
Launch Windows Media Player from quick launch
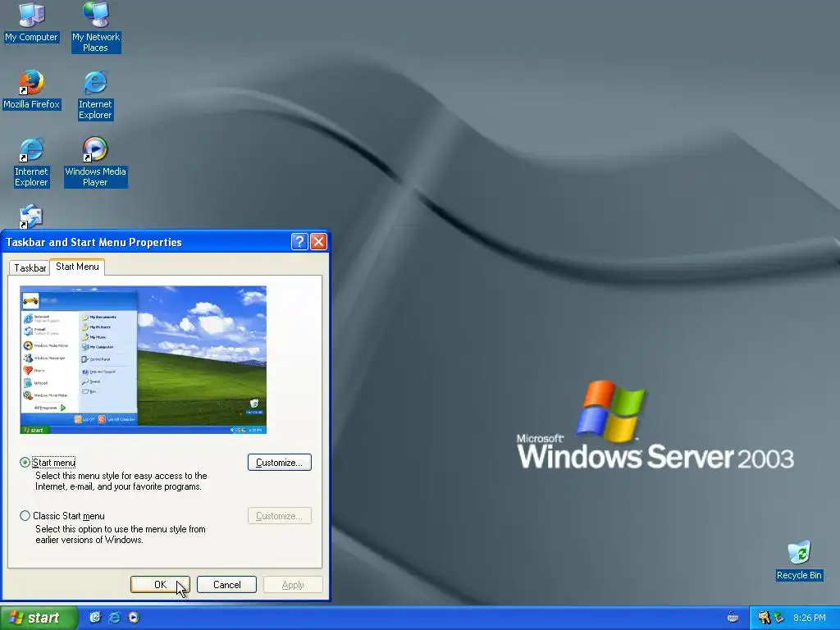[x=134, y=617]
